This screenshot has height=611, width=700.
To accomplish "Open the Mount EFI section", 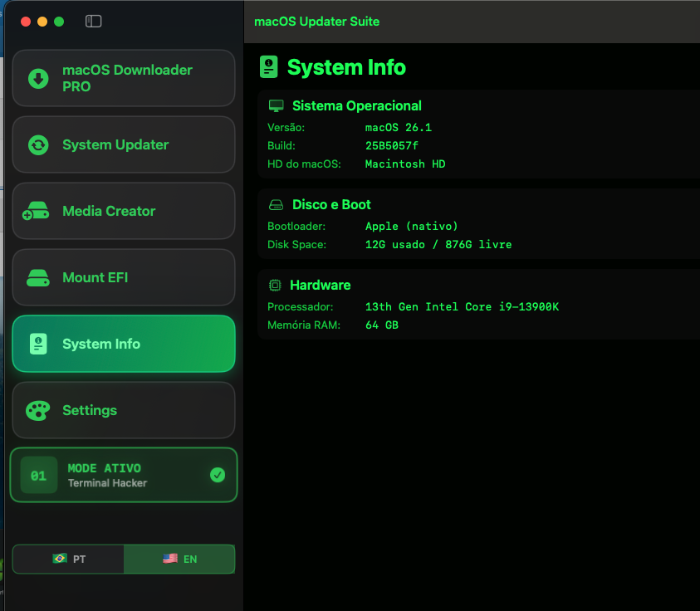I will [x=124, y=277].
